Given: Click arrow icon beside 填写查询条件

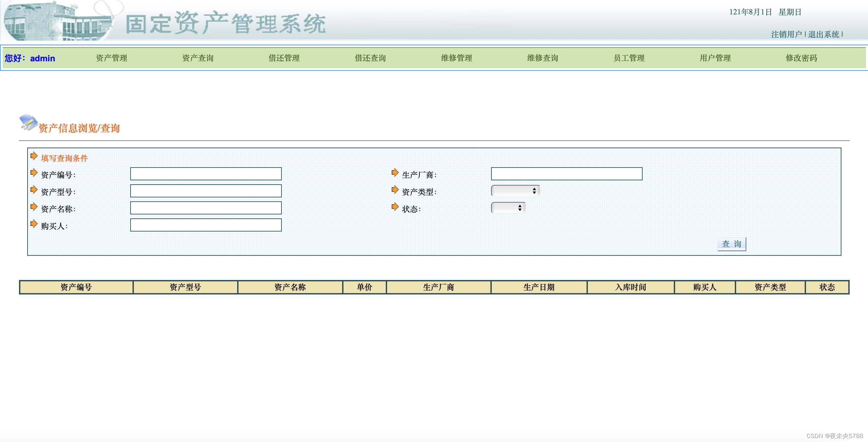Looking at the screenshot, I should pyautogui.click(x=34, y=156).
